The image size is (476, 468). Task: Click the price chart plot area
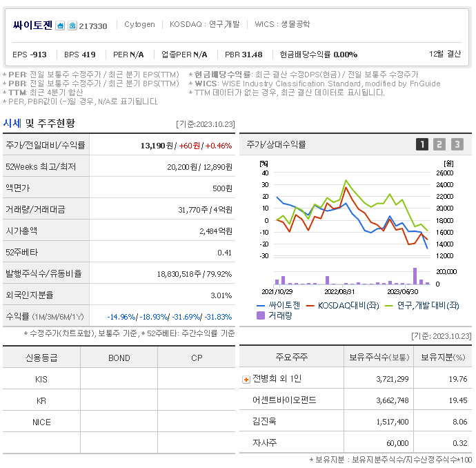352,215
